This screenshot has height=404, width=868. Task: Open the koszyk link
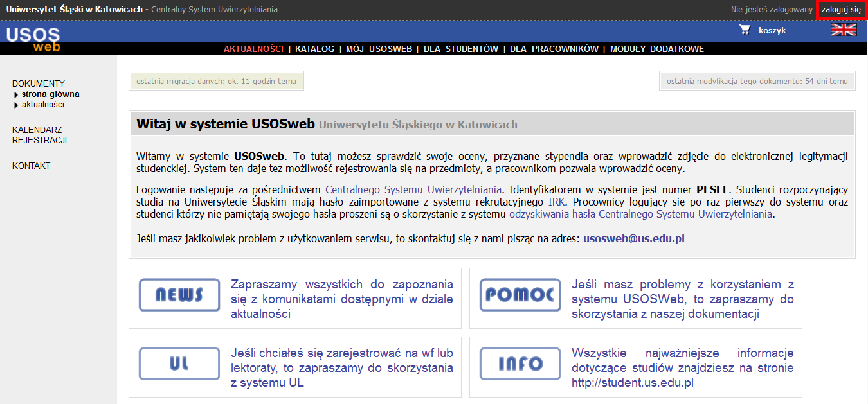[x=772, y=30]
